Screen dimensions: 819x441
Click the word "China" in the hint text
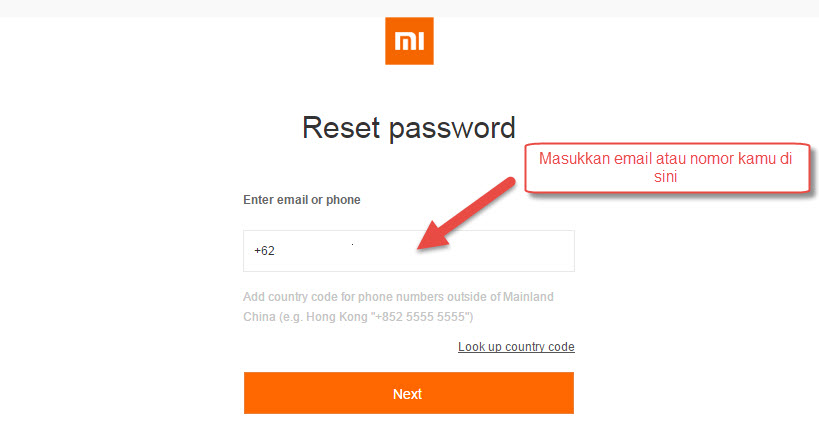coord(260,316)
